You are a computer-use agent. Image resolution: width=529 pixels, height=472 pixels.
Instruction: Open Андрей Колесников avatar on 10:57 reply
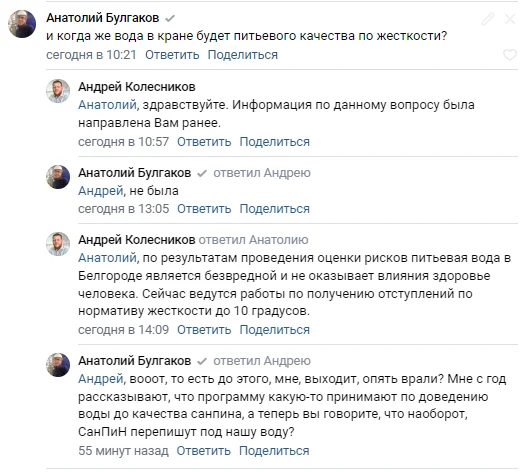(58, 91)
